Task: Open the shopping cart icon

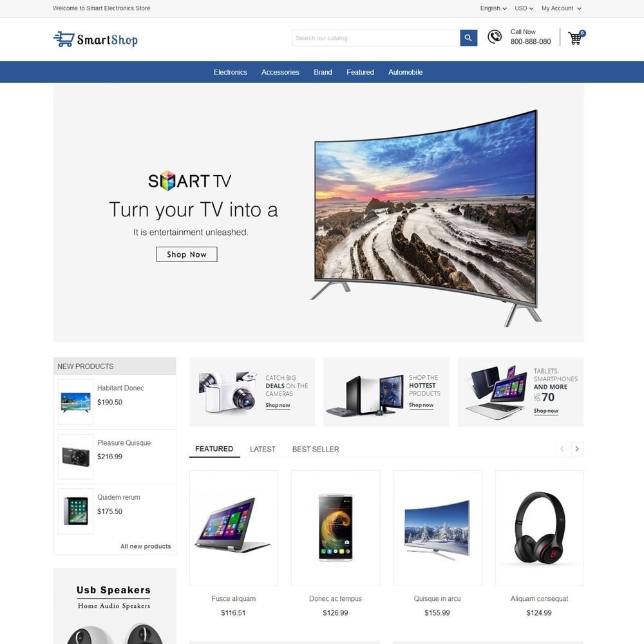Action: pyautogui.click(x=576, y=38)
